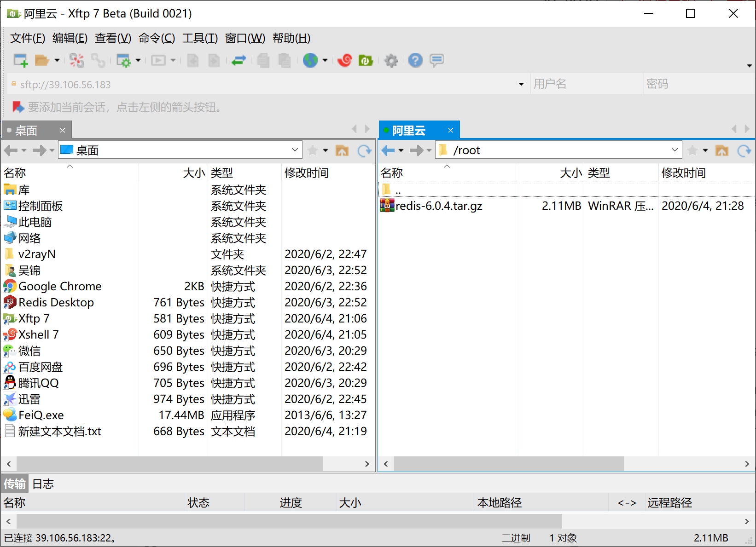The width and height of the screenshot is (756, 547).
Task: Click the 密码 password field
Action: [698, 84]
